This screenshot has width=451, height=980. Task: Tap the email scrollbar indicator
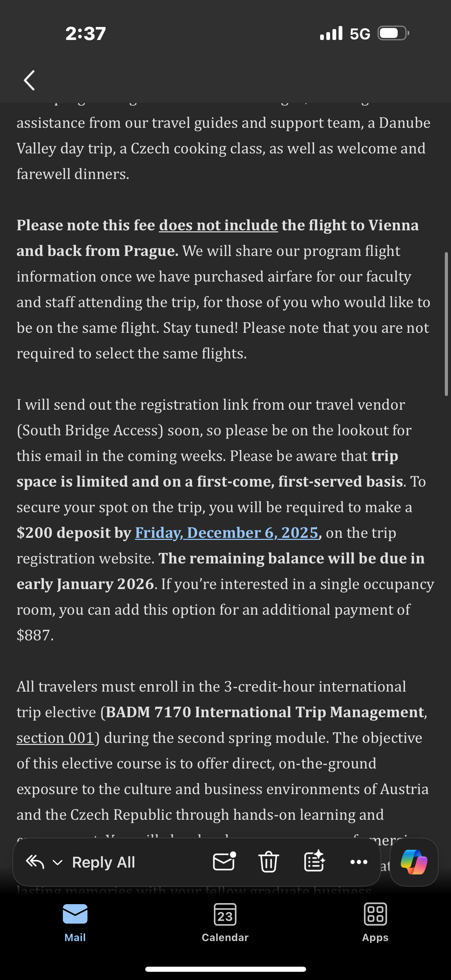click(x=447, y=324)
